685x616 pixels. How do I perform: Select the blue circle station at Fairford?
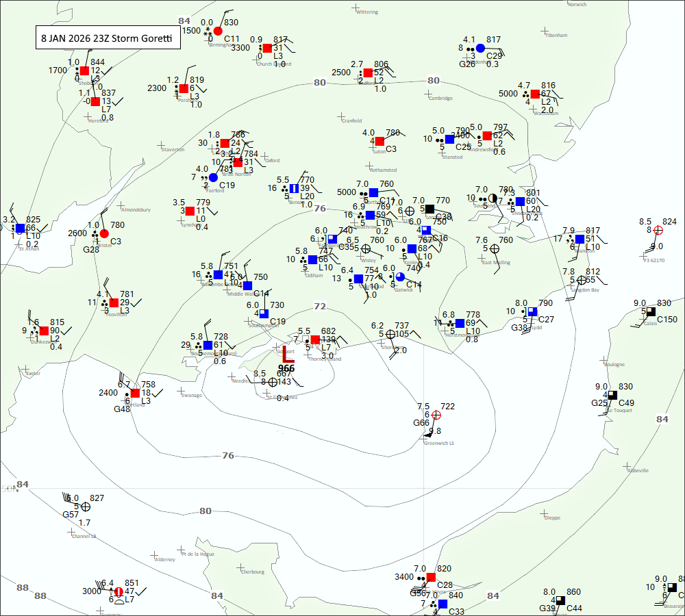213,177
